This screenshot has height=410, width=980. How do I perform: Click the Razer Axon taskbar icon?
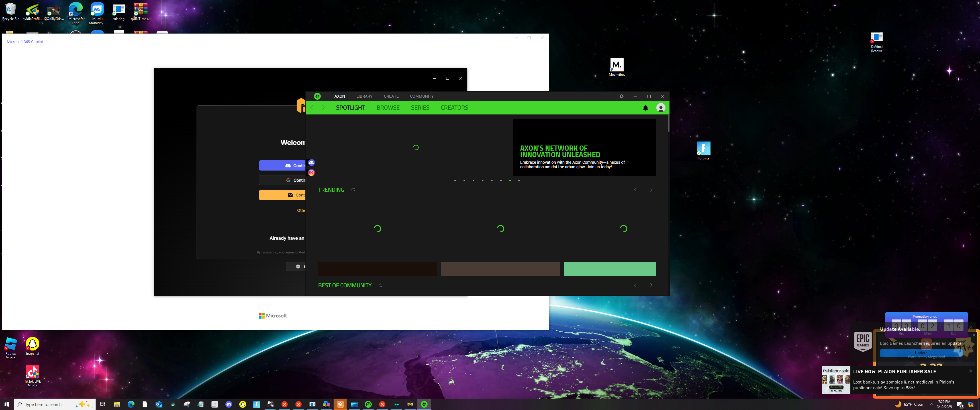coord(424,404)
